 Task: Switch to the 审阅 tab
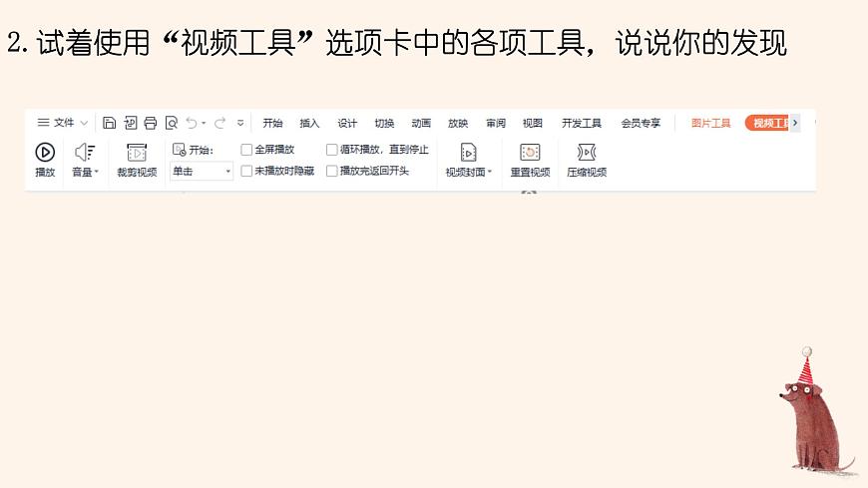[496, 123]
